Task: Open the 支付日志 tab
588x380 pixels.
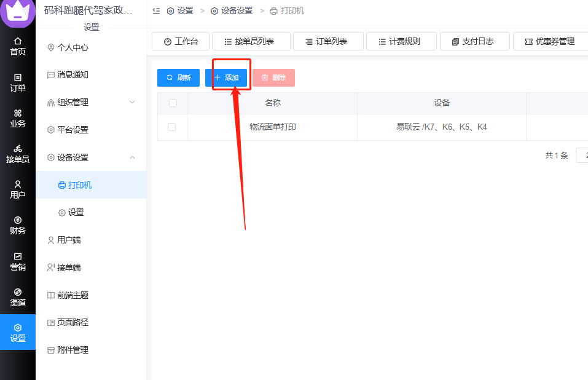Action: [475, 41]
